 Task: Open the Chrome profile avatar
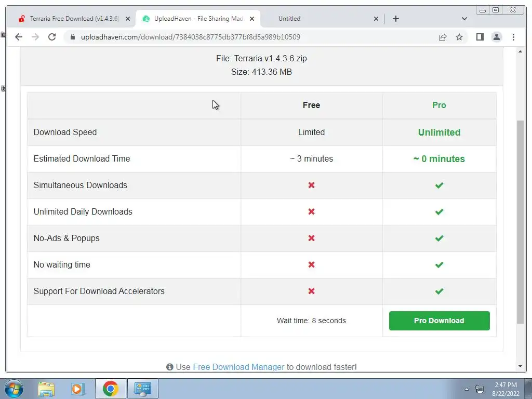coord(496,37)
